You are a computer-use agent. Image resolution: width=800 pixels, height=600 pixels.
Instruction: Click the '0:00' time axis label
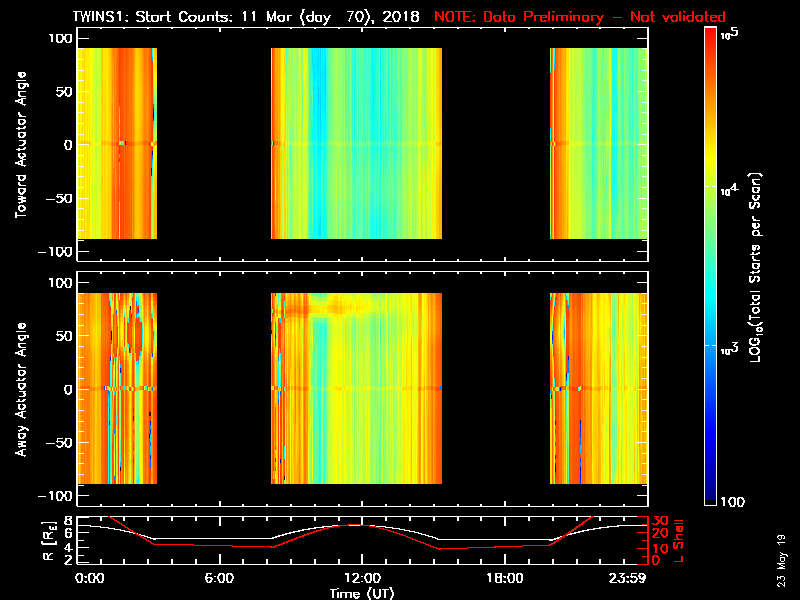pos(89,578)
